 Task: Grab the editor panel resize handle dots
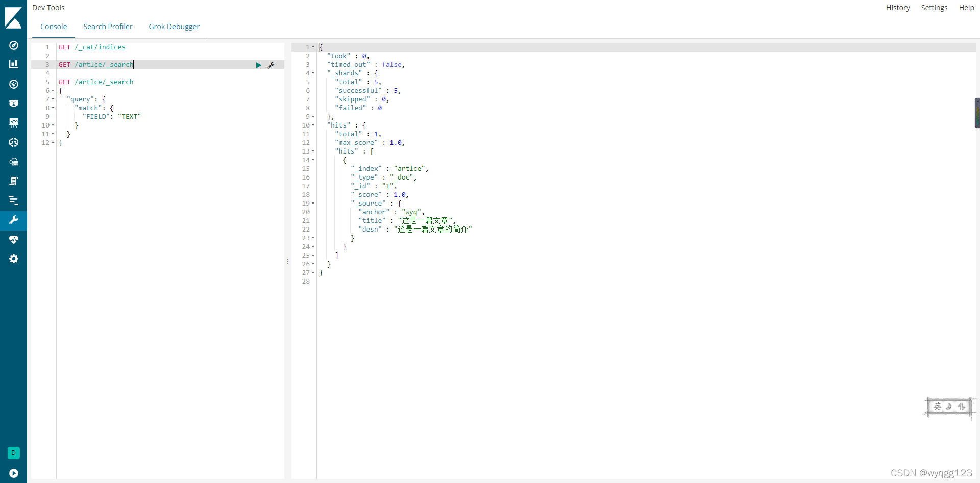[288, 261]
